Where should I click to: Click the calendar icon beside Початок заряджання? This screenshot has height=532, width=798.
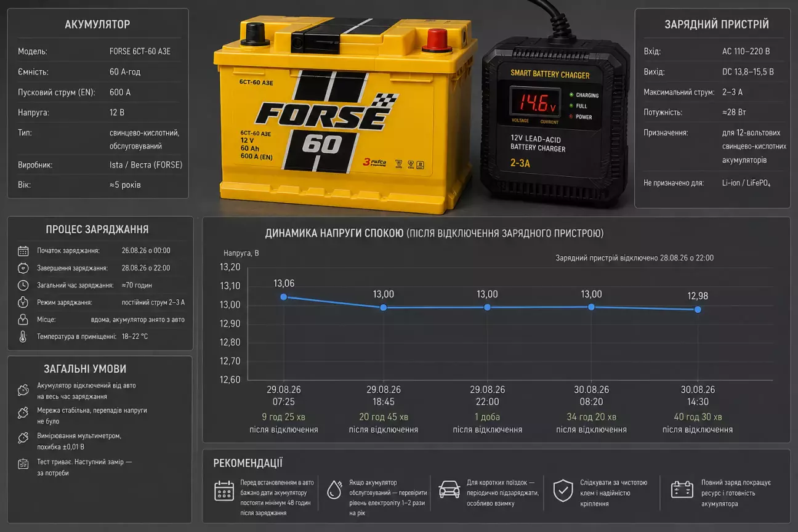pos(23,251)
